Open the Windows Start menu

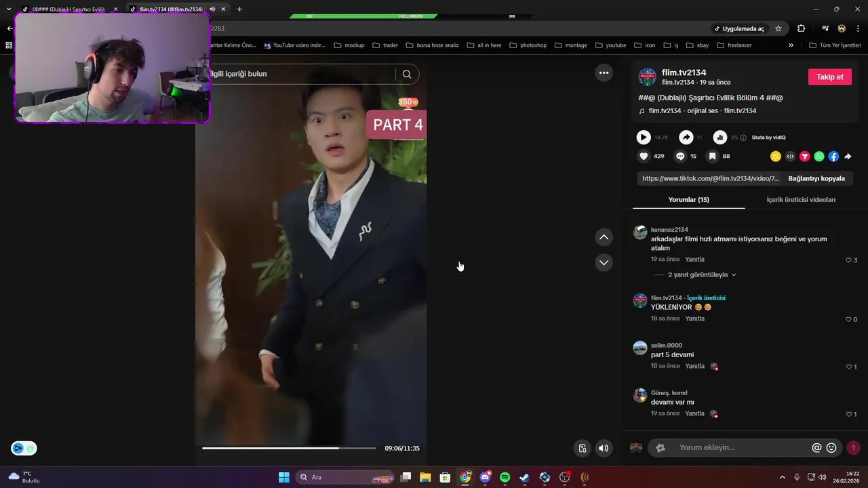tap(284, 477)
